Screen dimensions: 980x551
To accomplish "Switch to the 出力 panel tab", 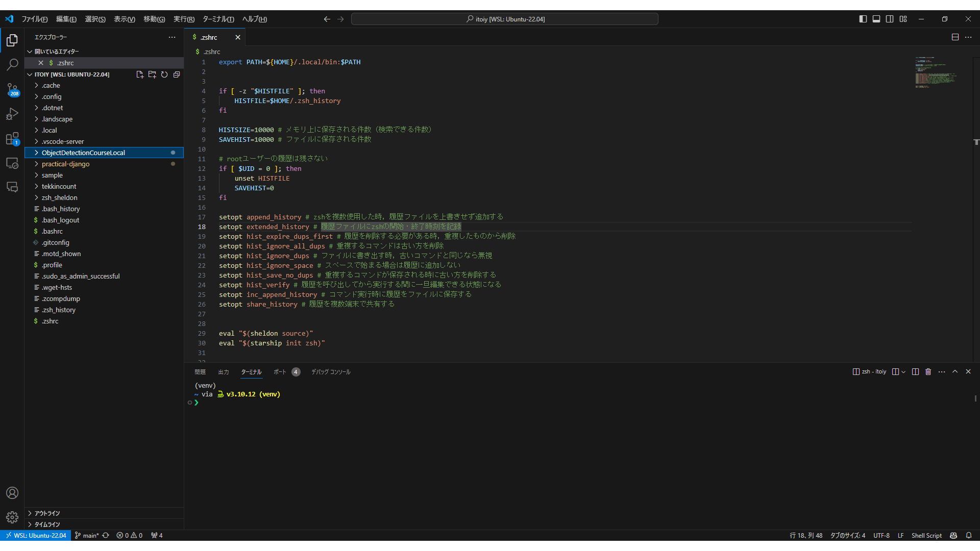I will [224, 372].
